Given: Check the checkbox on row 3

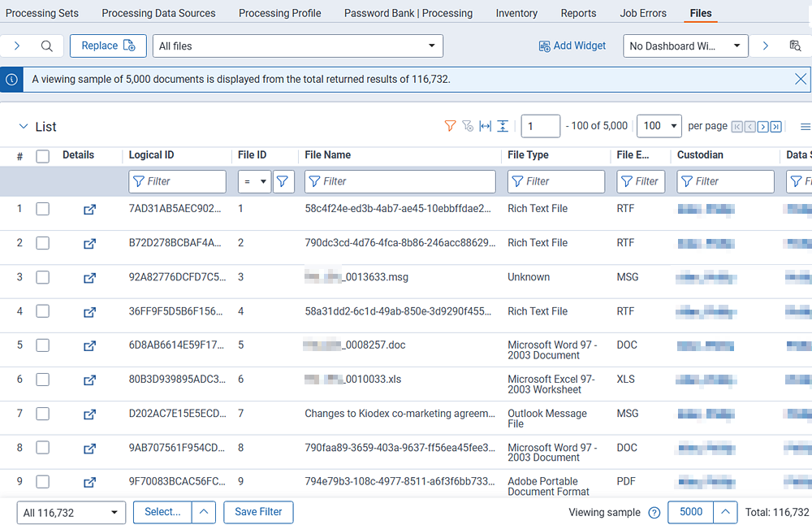Looking at the screenshot, I should pos(42,277).
